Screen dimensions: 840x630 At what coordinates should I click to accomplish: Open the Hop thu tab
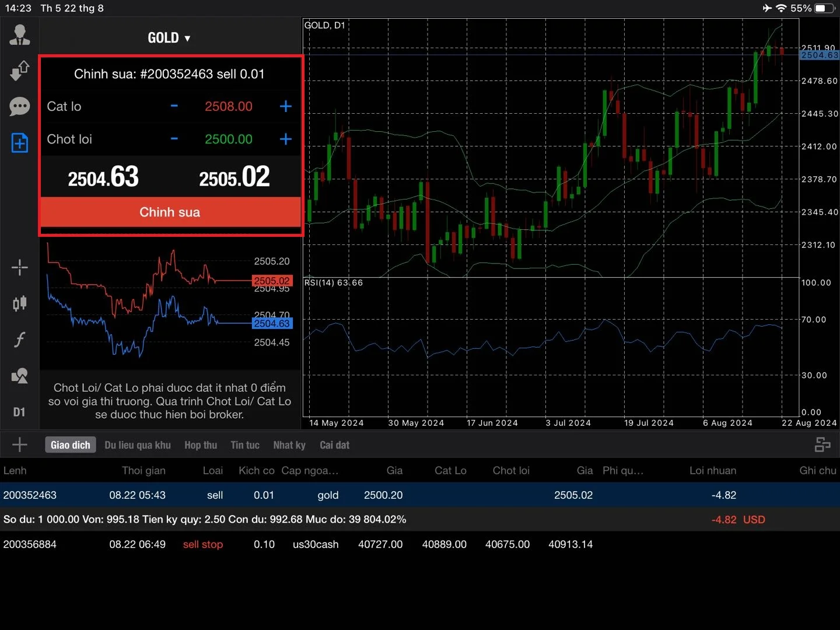(201, 445)
